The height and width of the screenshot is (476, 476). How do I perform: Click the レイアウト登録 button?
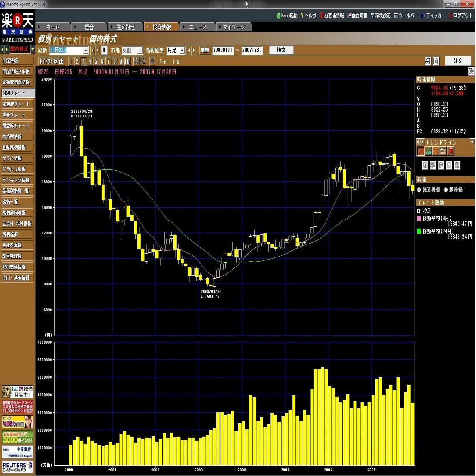51,61
